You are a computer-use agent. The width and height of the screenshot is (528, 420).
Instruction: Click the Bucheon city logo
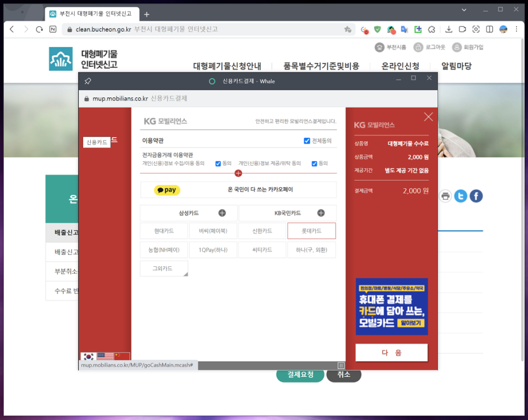(x=61, y=59)
